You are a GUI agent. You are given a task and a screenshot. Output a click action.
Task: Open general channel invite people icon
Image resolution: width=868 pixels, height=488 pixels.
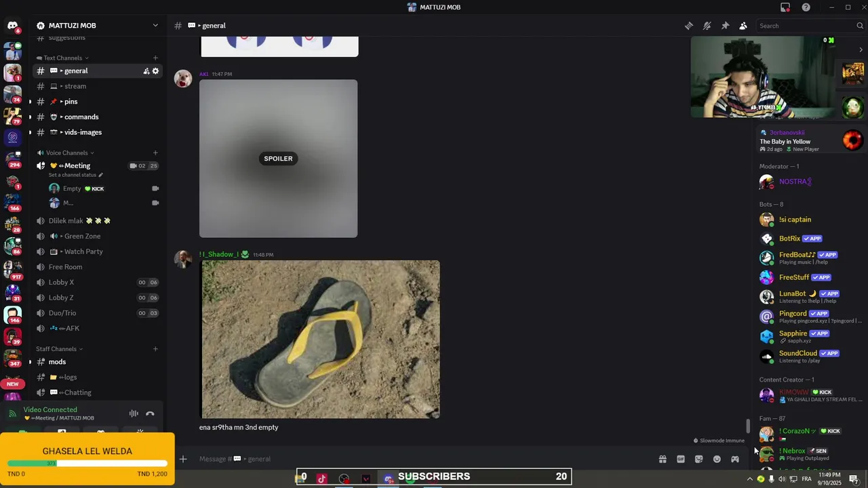click(x=146, y=71)
